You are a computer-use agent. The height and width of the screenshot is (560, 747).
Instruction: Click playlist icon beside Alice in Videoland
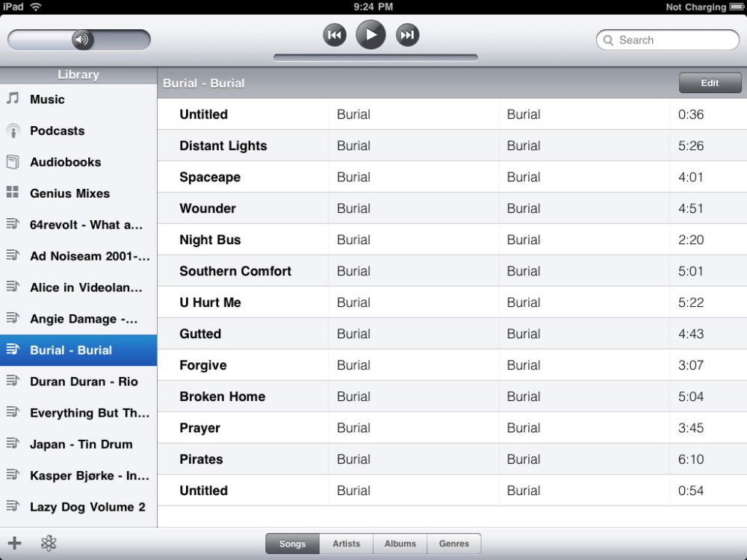pos(13,286)
